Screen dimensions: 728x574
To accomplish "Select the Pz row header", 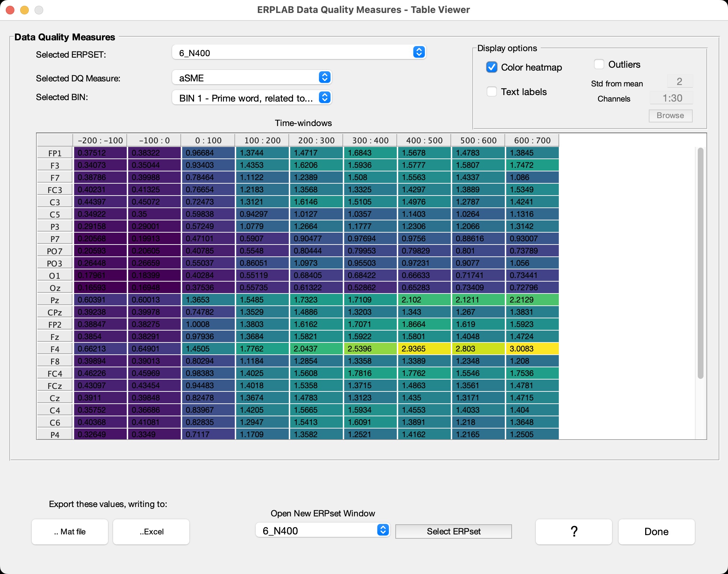I will point(55,300).
